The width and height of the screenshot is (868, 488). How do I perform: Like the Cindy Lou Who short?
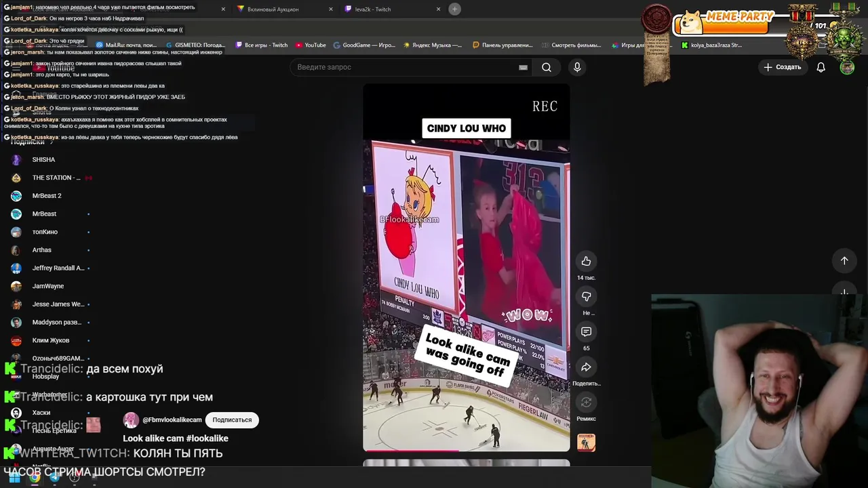click(586, 262)
